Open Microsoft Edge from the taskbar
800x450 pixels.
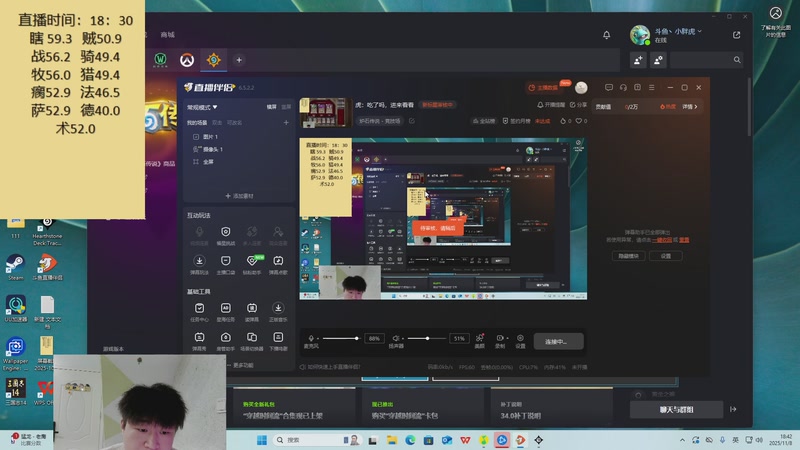tap(410, 440)
